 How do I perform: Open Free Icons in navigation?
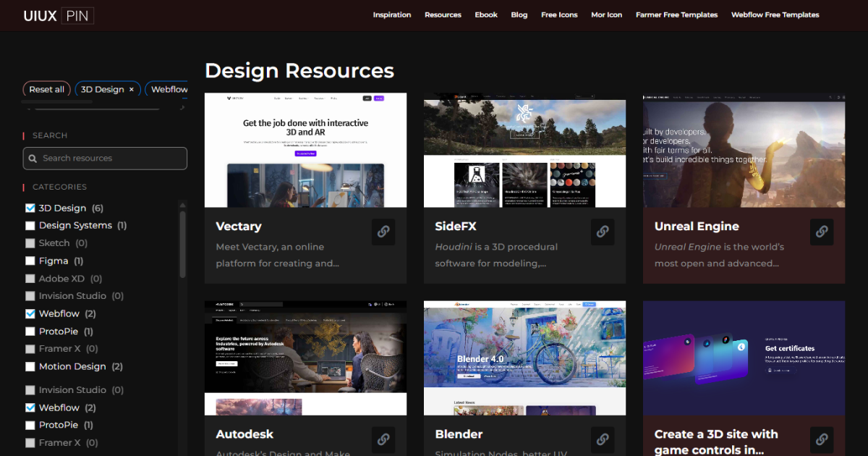[559, 14]
